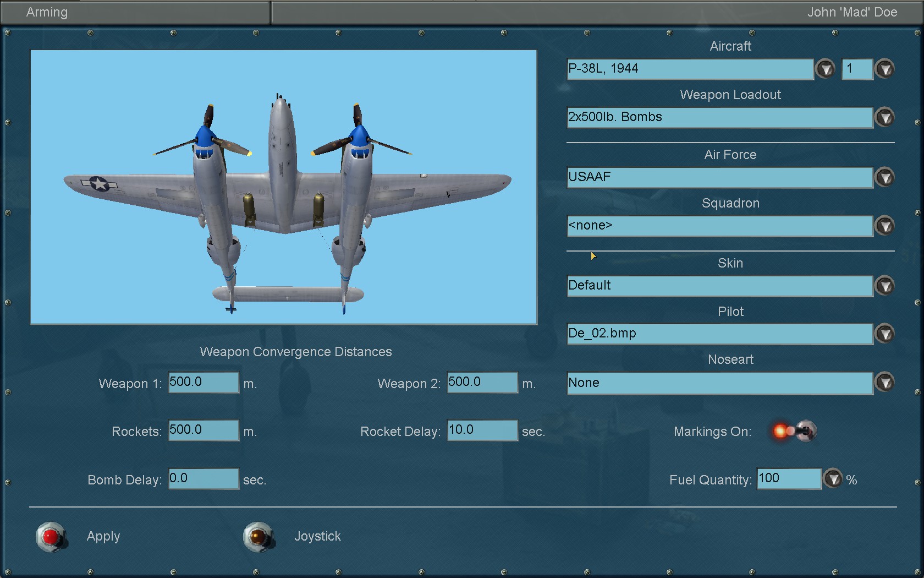The width and height of the screenshot is (924, 578).
Task: Open the Weapon Loadout dropdown
Action: pyautogui.click(x=884, y=117)
